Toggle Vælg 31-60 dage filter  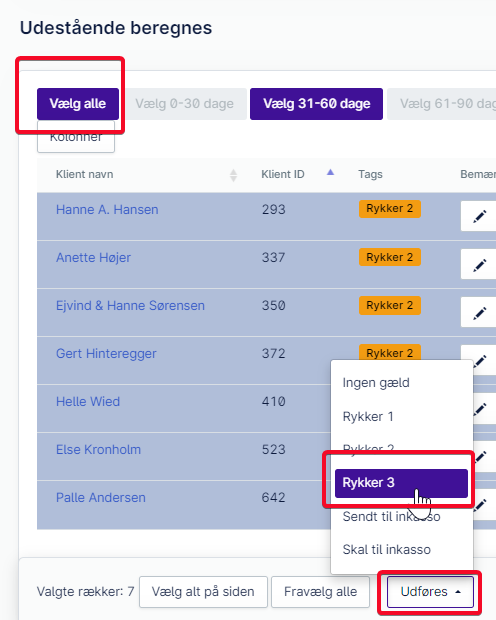pyautogui.click(x=316, y=104)
